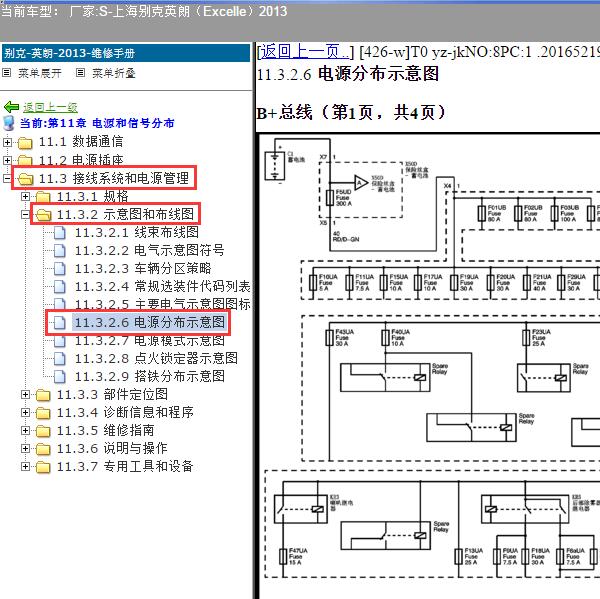Click the folder icon of 11.3.1 规格

coord(43,197)
